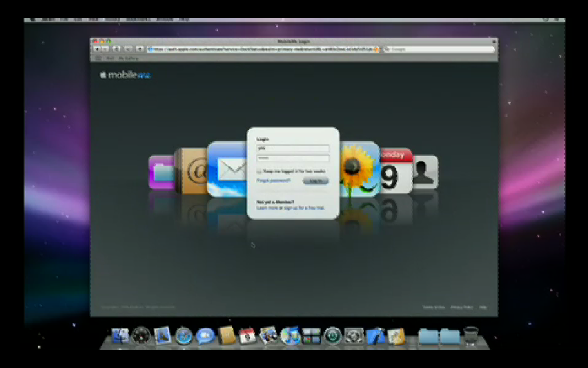This screenshot has height=368, width=588.
Task: Go back with Safari's back arrow
Action: (x=97, y=49)
